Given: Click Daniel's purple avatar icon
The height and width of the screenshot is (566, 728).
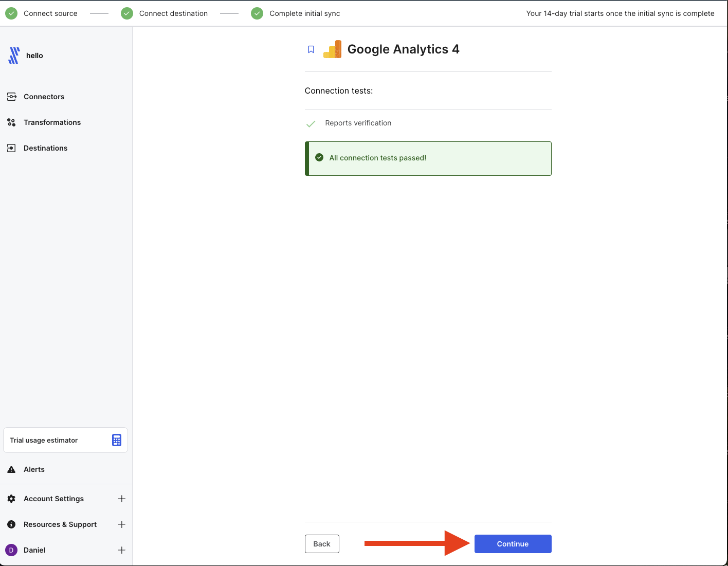Looking at the screenshot, I should point(11,550).
